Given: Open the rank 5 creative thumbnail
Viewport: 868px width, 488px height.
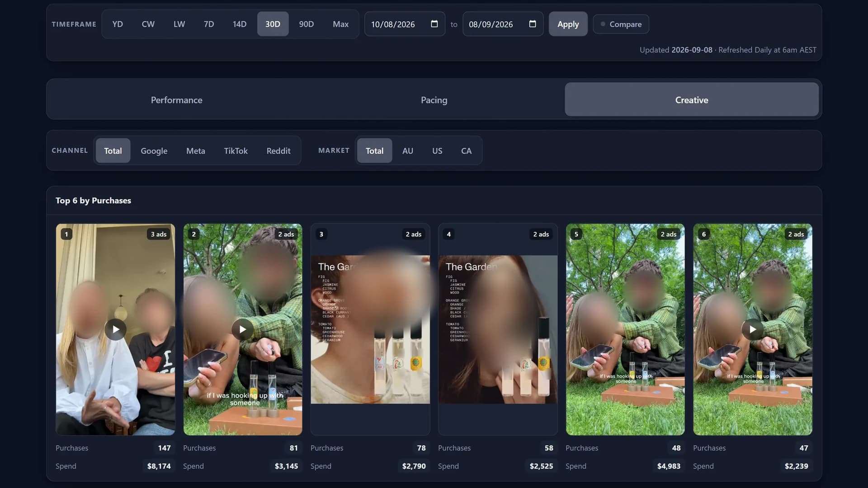Looking at the screenshot, I should pos(625,329).
